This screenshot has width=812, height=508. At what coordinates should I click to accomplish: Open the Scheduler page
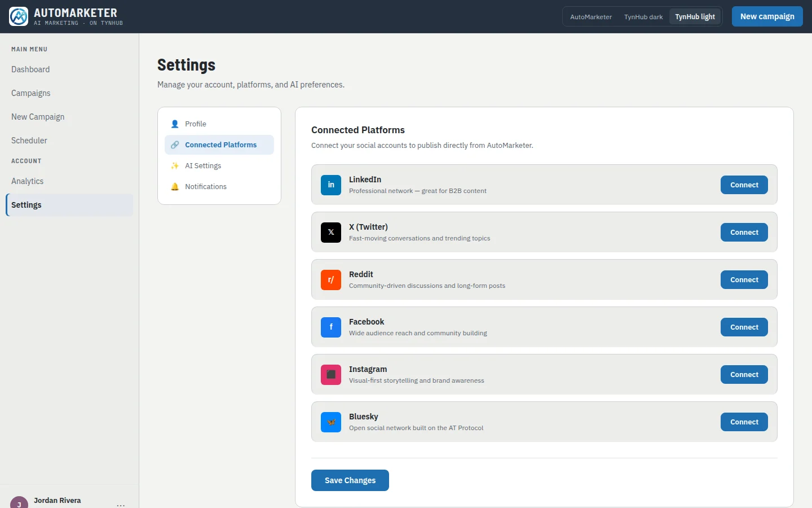point(69,141)
